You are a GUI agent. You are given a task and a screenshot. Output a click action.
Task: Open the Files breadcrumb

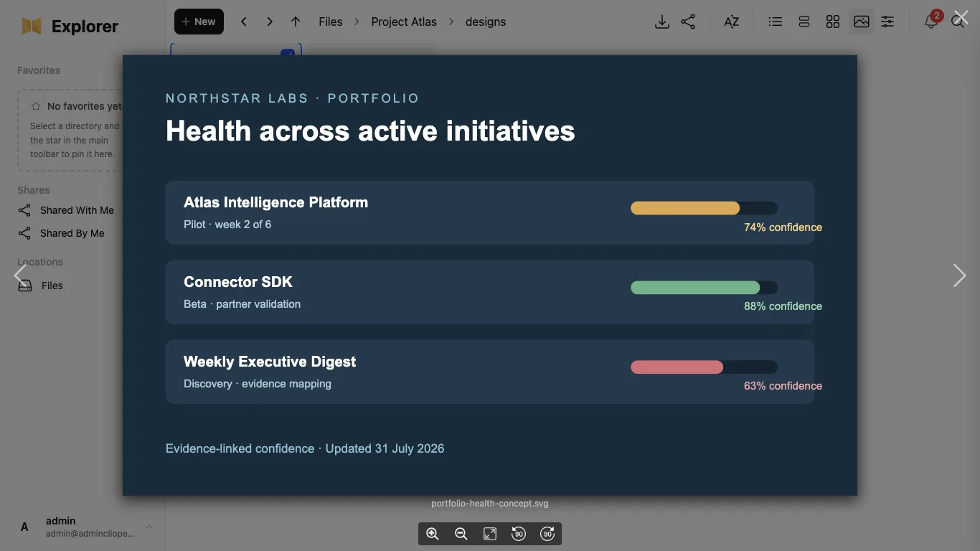331,22
